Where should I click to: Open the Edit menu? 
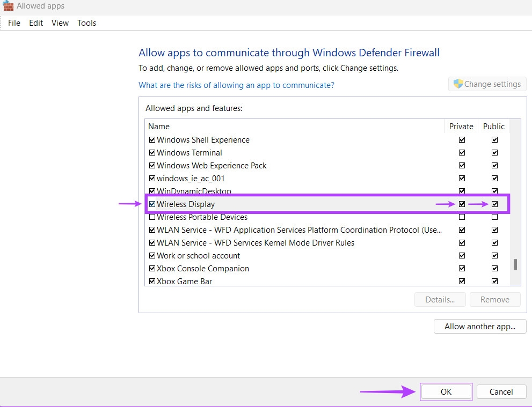point(36,23)
